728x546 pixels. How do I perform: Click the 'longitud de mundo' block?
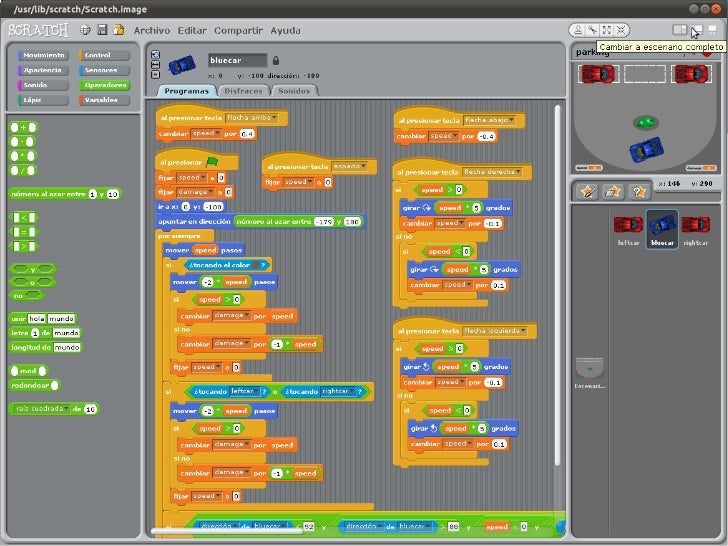[x=46, y=347]
